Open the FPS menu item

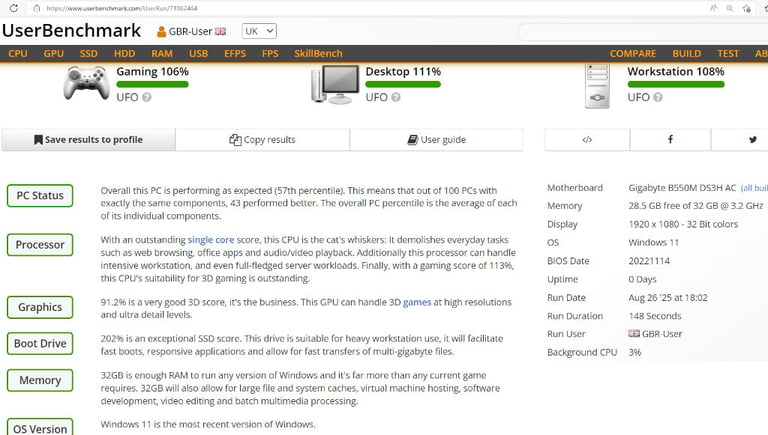270,53
